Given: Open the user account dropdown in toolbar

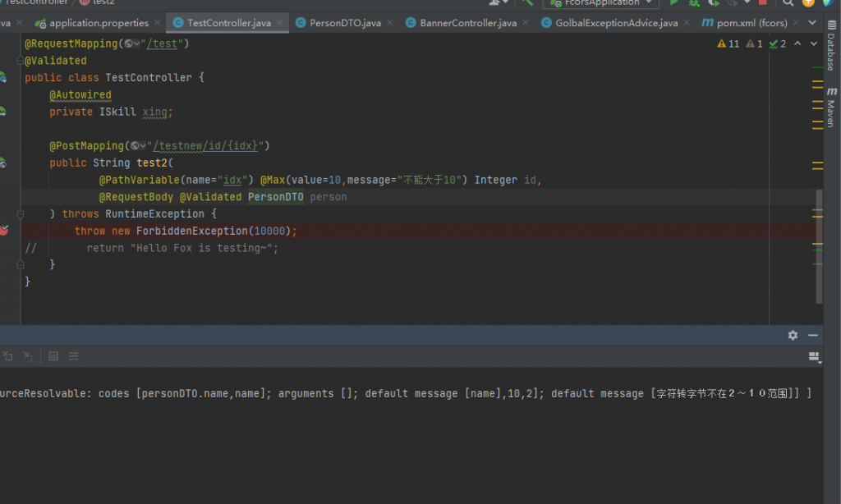Looking at the screenshot, I should (499, 2).
